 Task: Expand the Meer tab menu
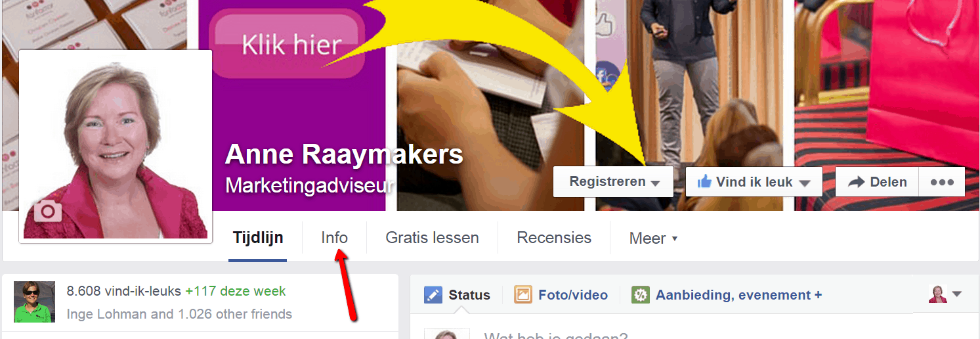coord(653,238)
